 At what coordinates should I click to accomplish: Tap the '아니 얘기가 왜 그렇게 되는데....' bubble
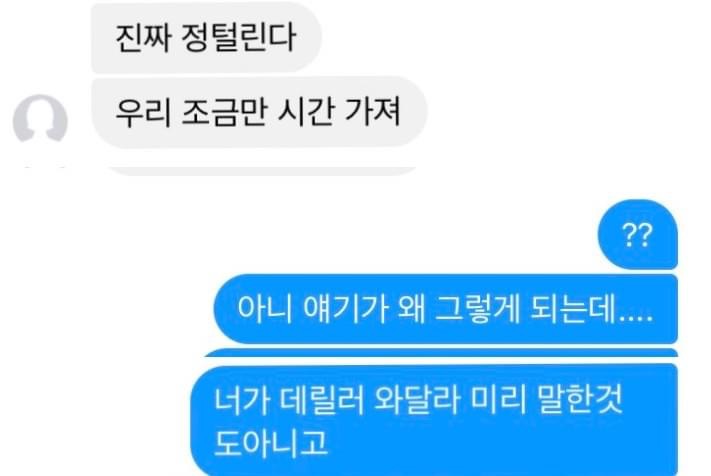(446, 309)
